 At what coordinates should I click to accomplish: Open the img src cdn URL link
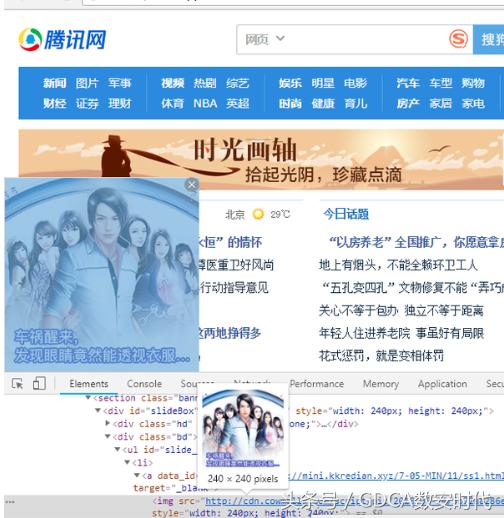[x=355, y=501]
